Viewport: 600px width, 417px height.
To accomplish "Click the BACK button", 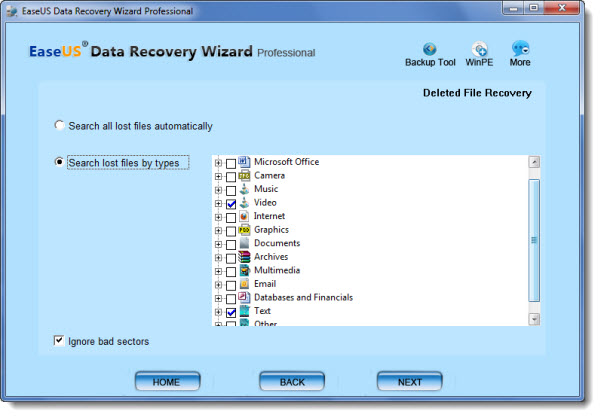I will click(x=292, y=381).
